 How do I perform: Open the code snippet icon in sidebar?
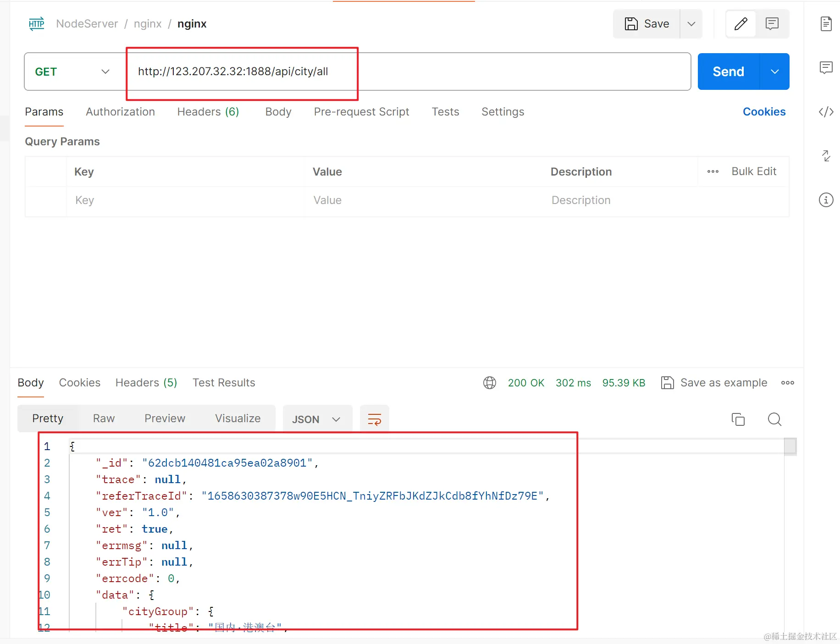[x=826, y=112]
